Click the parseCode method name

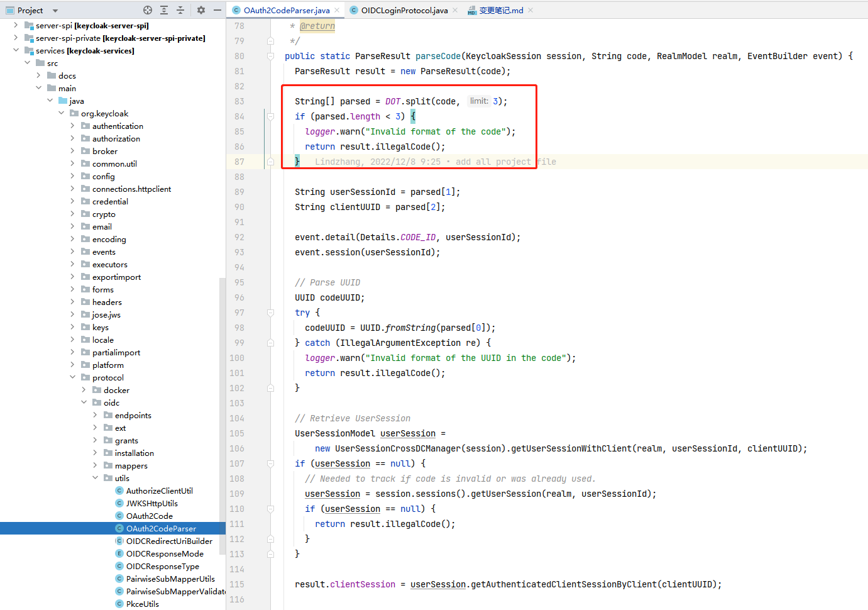click(438, 56)
